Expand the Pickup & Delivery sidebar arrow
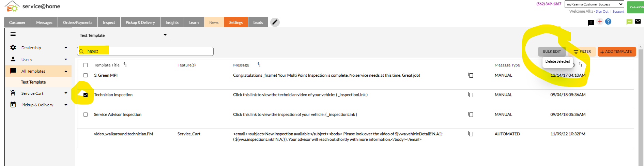Screen dimensions: 644x166 click(66, 105)
